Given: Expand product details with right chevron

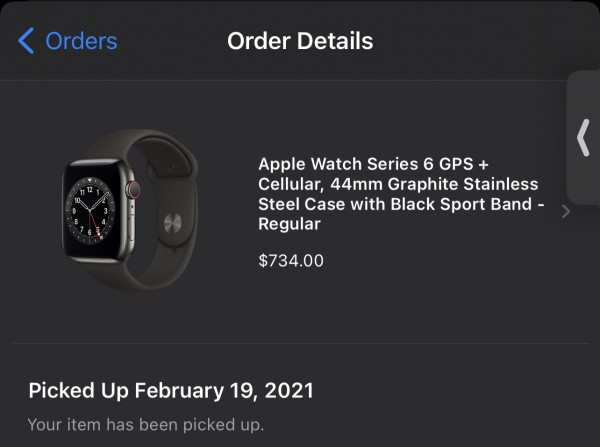Looking at the screenshot, I should pyautogui.click(x=566, y=212).
